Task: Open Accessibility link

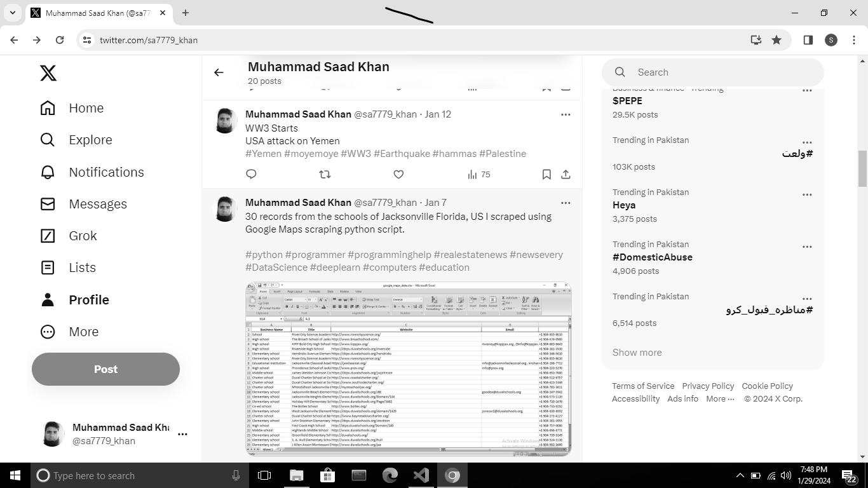Action: point(635,399)
